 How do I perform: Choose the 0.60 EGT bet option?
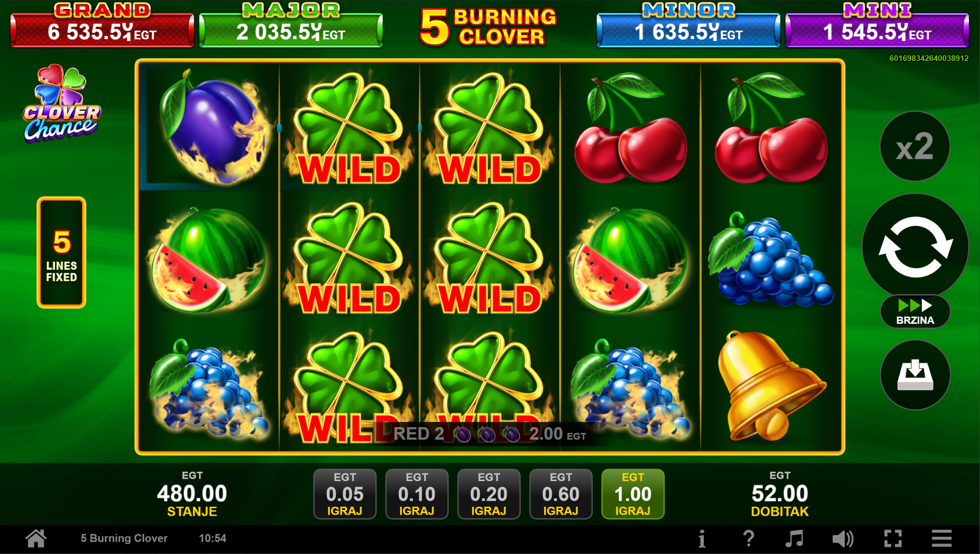pos(561,494)
